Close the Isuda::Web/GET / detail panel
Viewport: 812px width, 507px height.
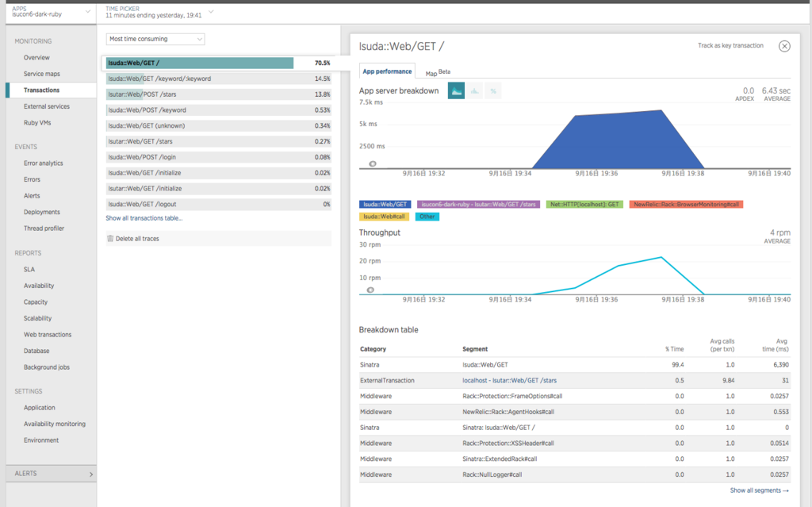pyautogui.click(x=784, y=46)
